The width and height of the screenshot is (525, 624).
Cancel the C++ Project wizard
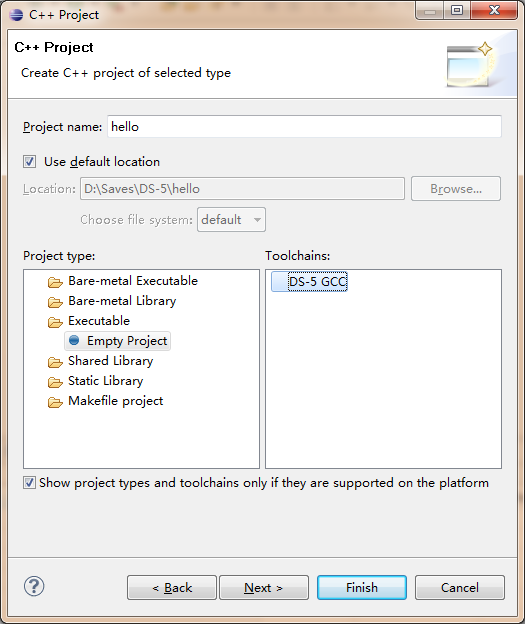point(460,587)
